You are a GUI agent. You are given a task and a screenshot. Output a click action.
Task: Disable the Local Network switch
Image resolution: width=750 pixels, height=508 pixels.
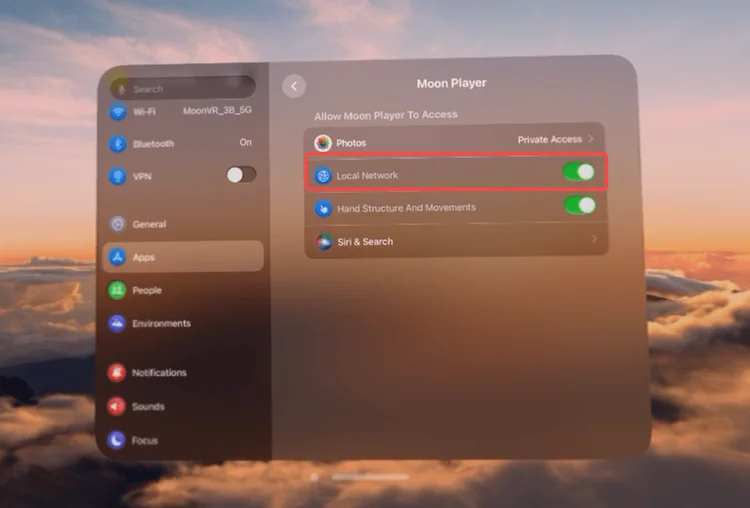pos(579,172)
